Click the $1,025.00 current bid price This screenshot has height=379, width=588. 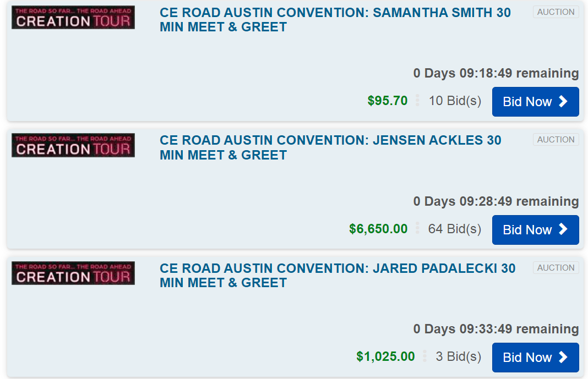pos(385,356)
